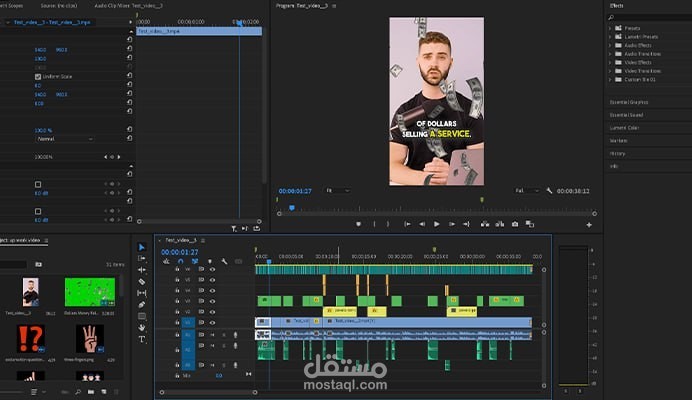This screenshot has height=400, width=692.
Task: Click Find magnifier in Project panel footer
Action: pyautogui.click(x=78, y=392)
